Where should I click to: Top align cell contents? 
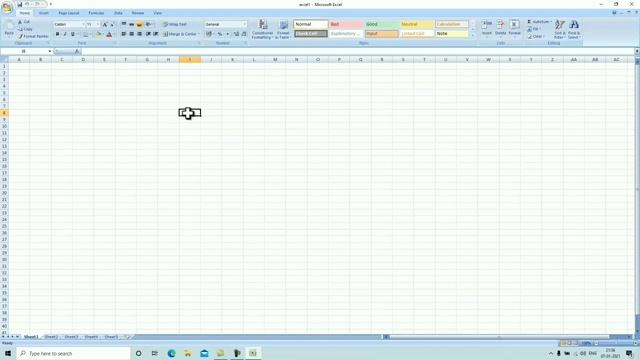pyautogui.click(x=124, y=24)
